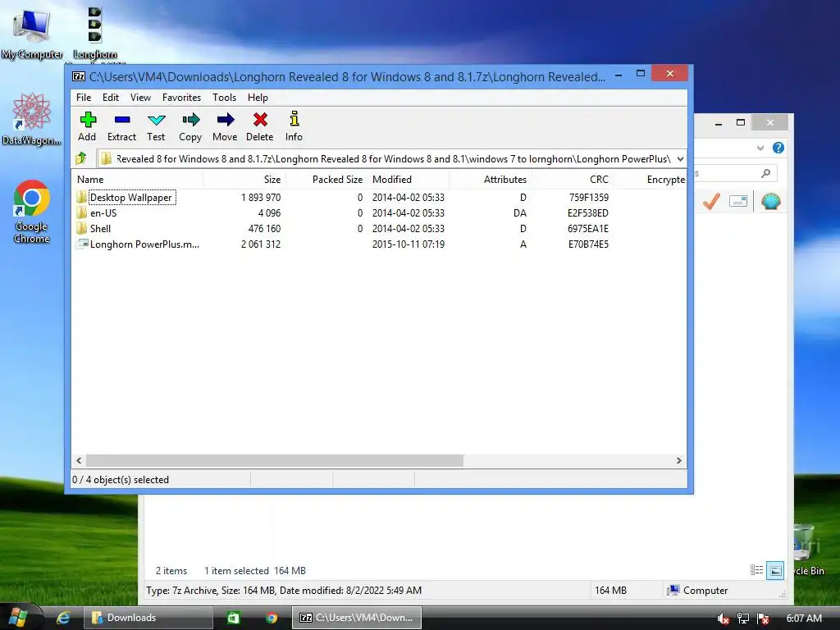Open the Info toolbar icon

tap(294, 119)
